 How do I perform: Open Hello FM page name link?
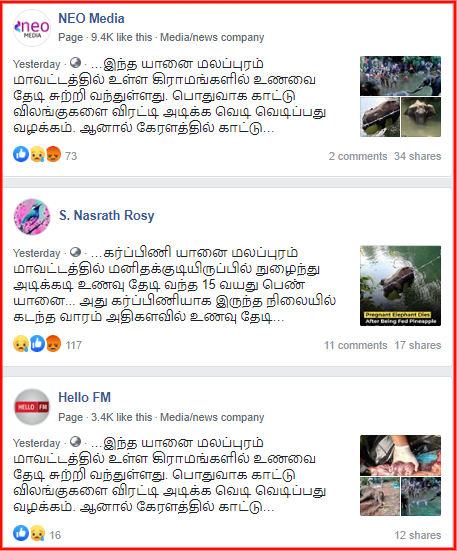85,397
